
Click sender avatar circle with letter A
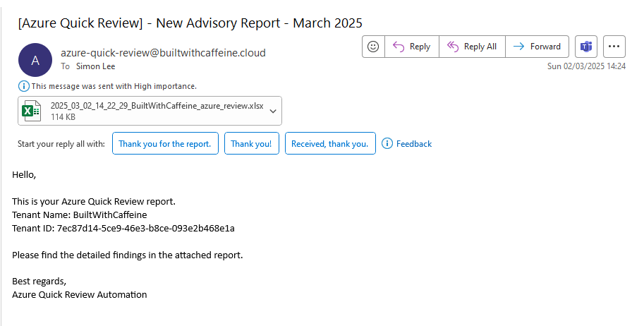tap(35, 60)
